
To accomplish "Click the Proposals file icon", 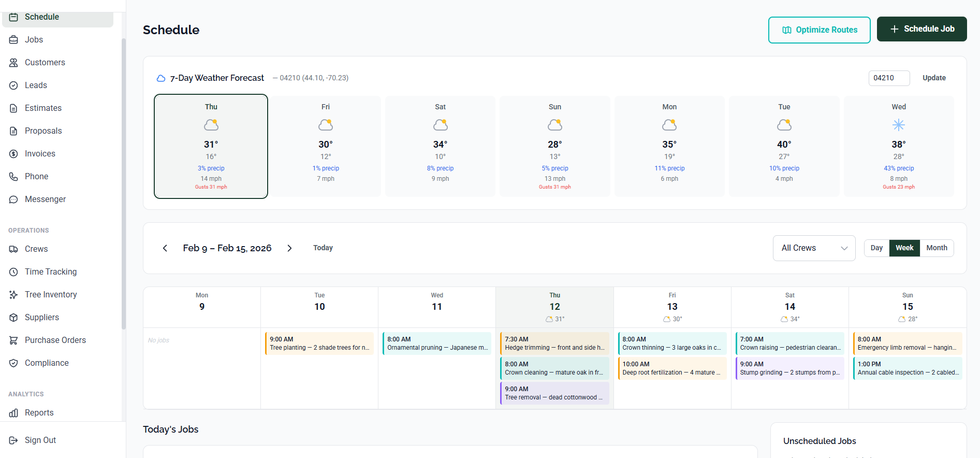I will pyautogui.click(x=13, y=131).
